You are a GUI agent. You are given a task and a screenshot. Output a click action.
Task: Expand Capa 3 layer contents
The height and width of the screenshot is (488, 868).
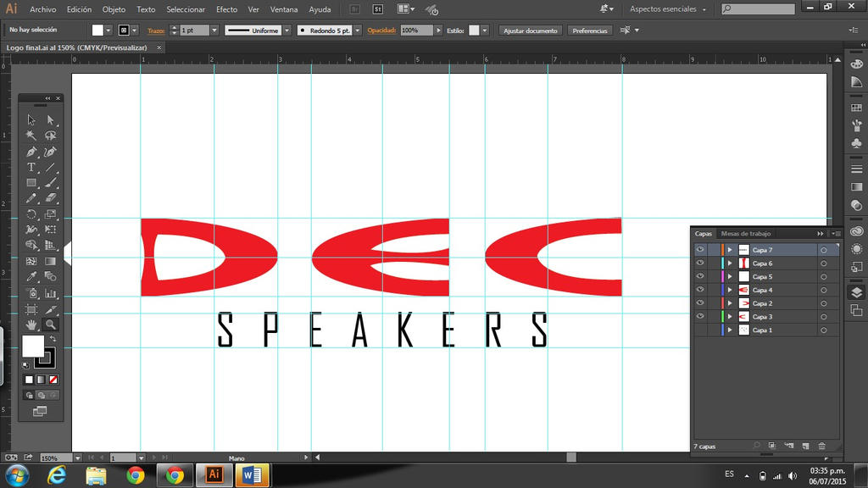pyautogui.click(x=730, y=317)
